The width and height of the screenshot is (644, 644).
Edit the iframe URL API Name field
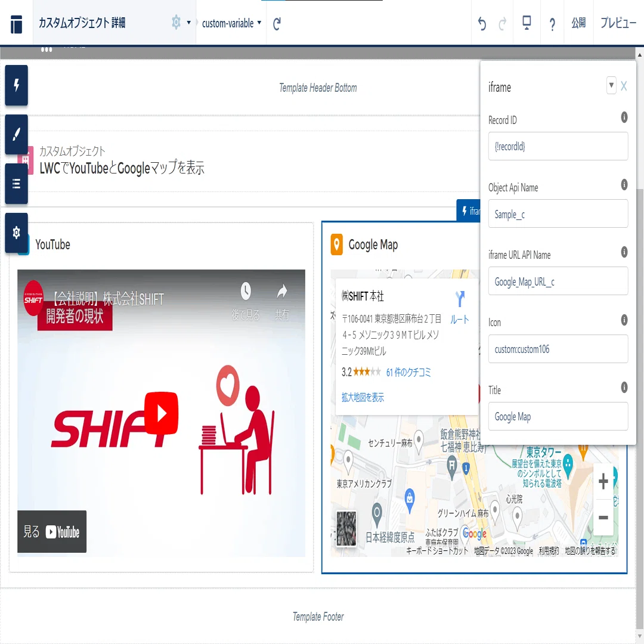point(558,281)
